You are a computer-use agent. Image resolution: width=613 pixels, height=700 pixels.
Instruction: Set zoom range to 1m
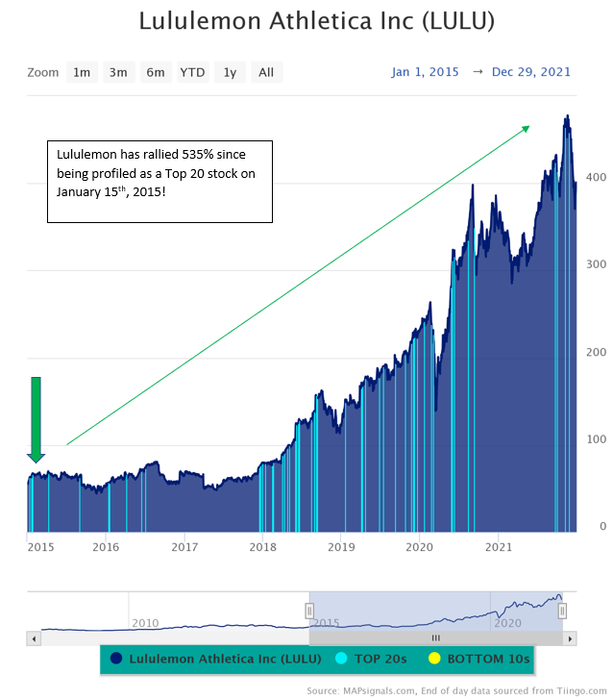point(82,72)
